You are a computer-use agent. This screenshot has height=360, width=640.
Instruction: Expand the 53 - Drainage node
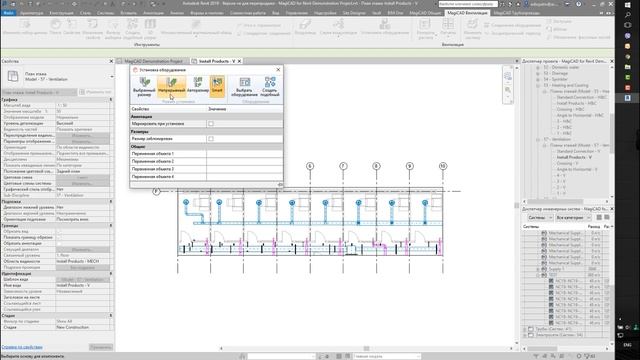pyautogui.click(x=538, y=73)
